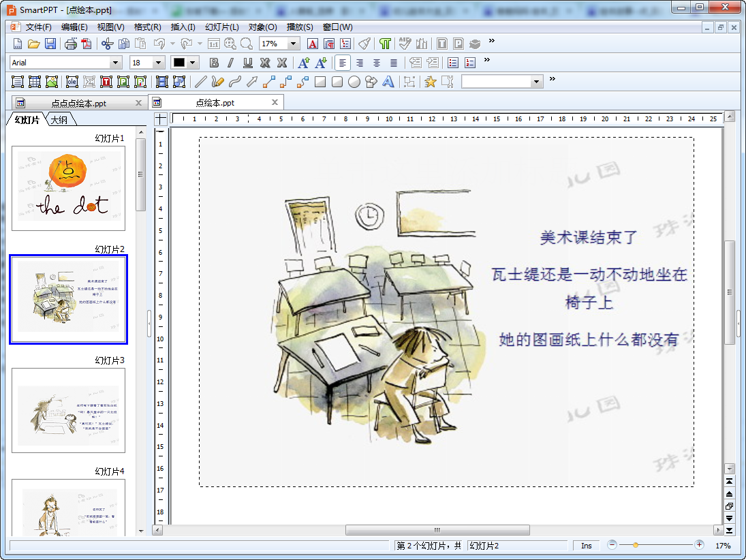Toggle bulleted list
This screenshot has height=560, width=746.
[x=453, y=63]
